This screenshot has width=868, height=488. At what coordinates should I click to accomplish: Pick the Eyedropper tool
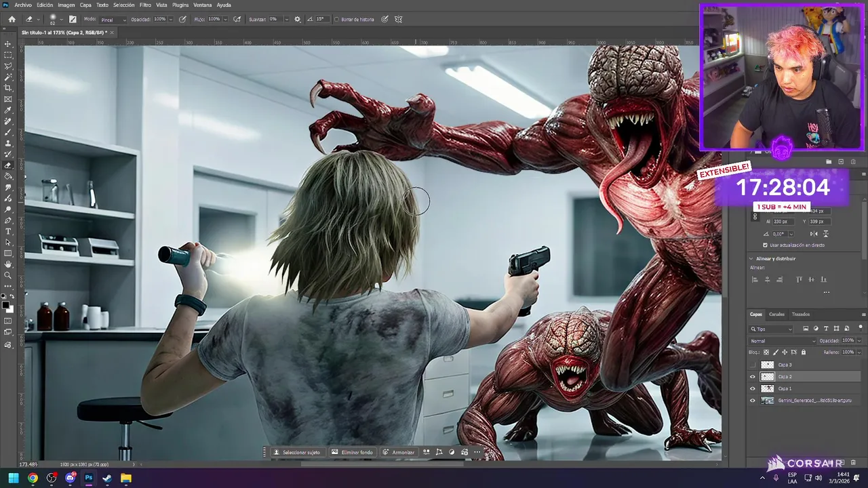(x=8, y=110)
